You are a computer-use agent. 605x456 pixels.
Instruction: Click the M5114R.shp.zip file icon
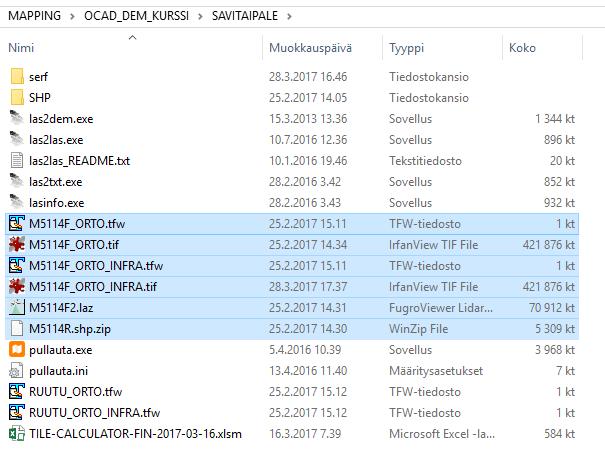pos(17,328)
